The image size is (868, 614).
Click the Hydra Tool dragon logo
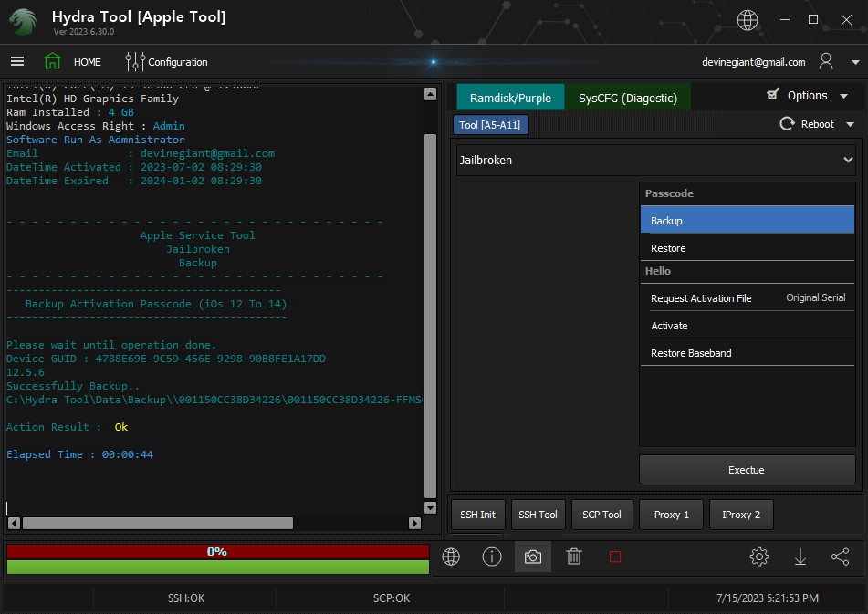23,22
